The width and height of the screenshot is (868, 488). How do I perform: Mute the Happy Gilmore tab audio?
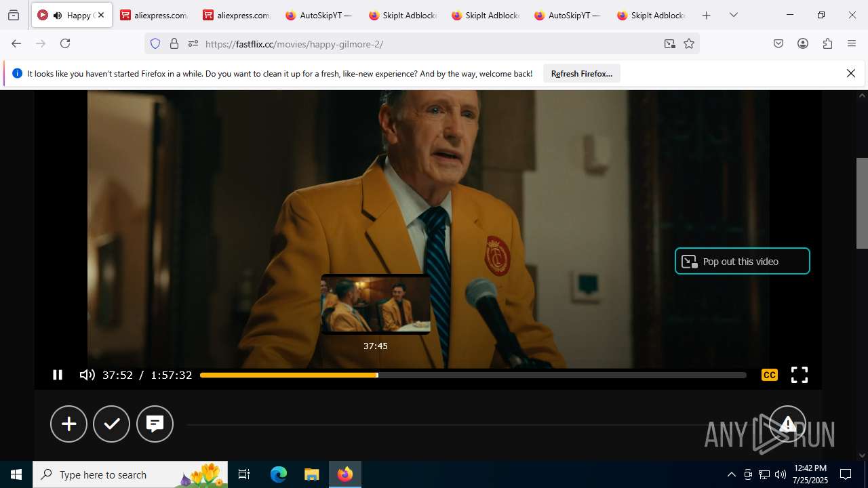pos(58,15)
